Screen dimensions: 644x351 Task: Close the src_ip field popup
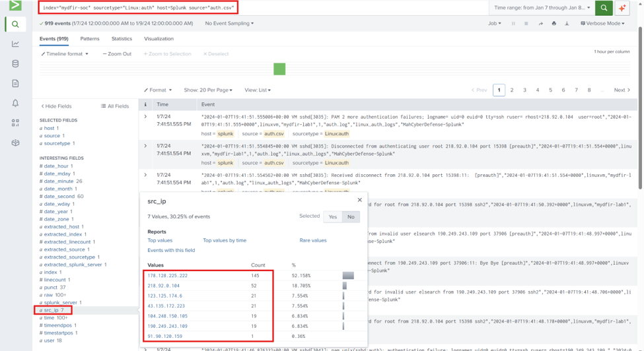[360, 200]
